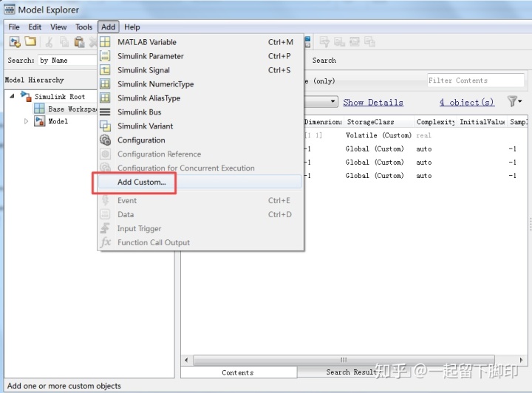This screenshot has width=532, height=393.
Task: Open the View menu
Action: pos(58,27)
